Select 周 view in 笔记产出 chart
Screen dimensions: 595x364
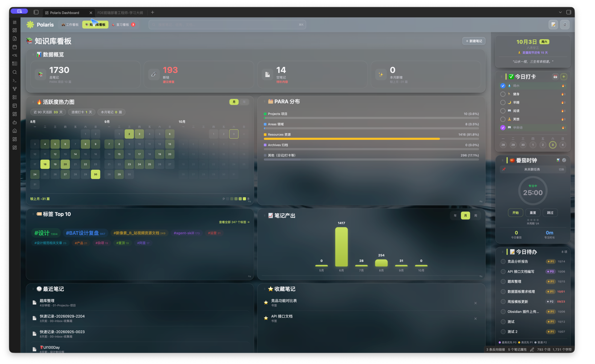click(x=476, y=216)
